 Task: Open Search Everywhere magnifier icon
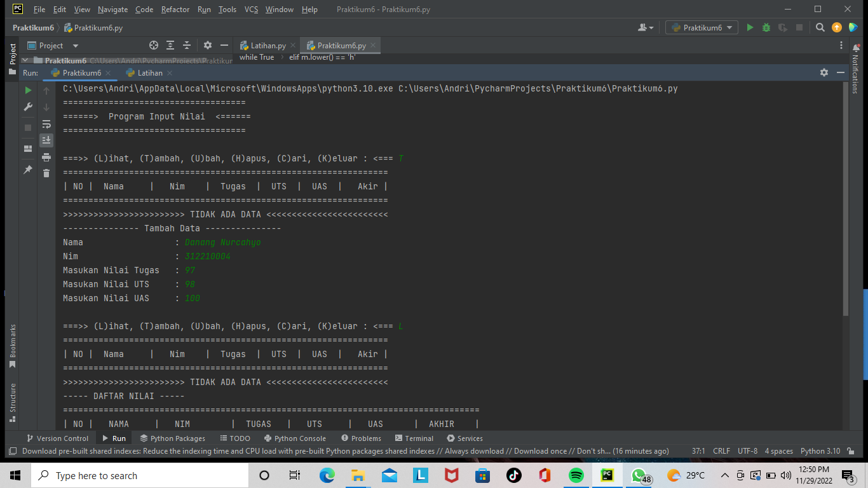coord(820,27)
